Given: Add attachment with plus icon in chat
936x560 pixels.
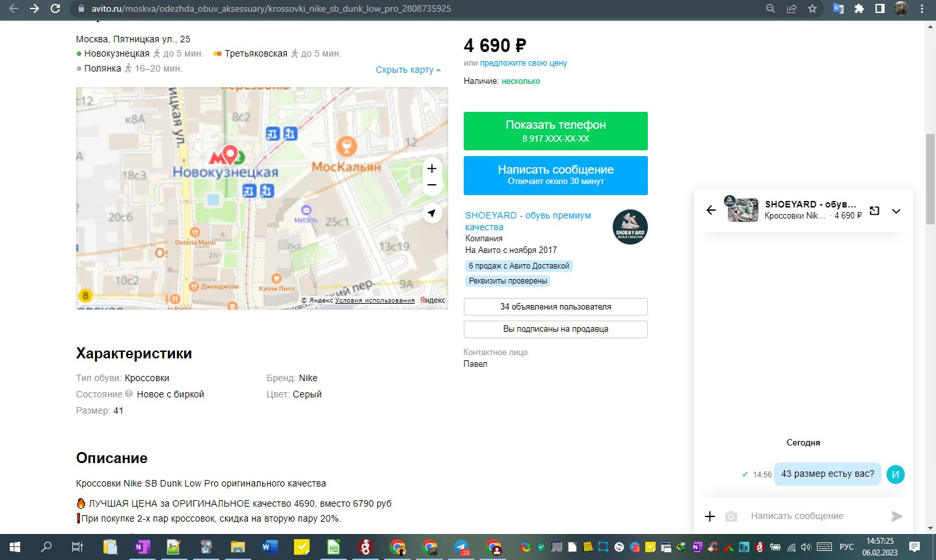Looking at the screenshot, I should tap(710, 516).
